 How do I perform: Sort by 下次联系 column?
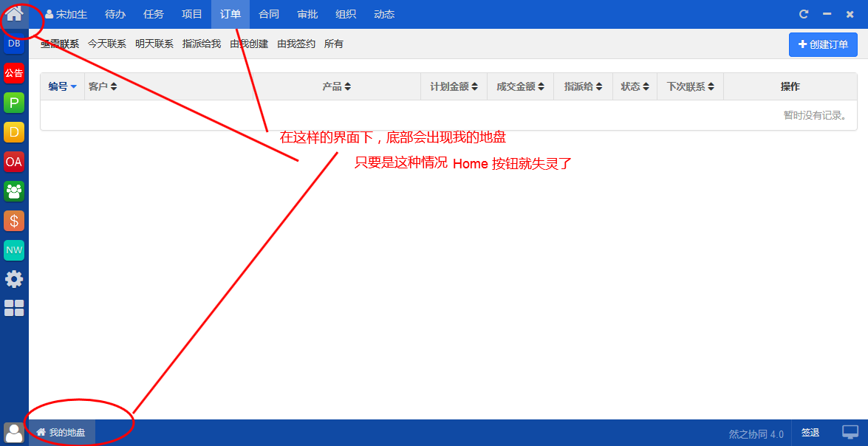[690, 86]
